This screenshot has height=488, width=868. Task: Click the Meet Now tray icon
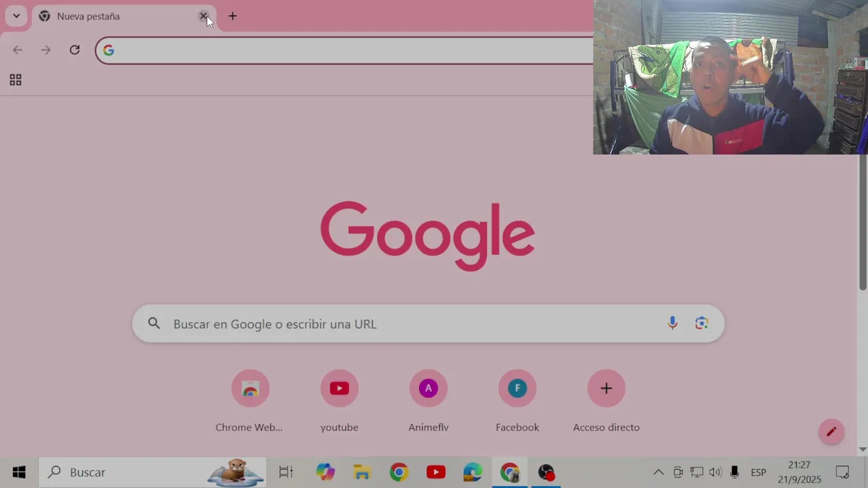pyautogui.click(x=678, y=472)
